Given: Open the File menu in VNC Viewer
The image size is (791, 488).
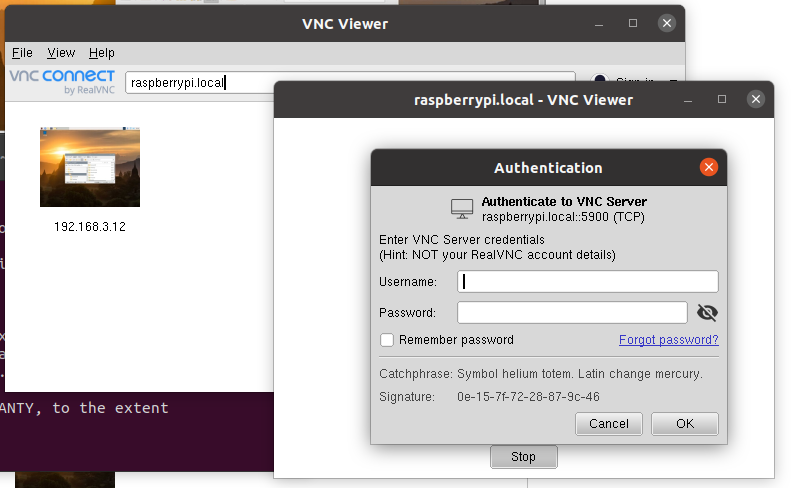Looking at the screenshot, I should (22, 53).
